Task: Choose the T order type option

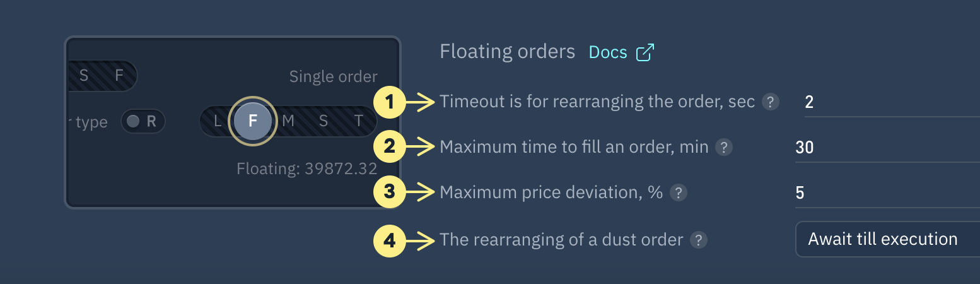Action: tap(358, 121)
